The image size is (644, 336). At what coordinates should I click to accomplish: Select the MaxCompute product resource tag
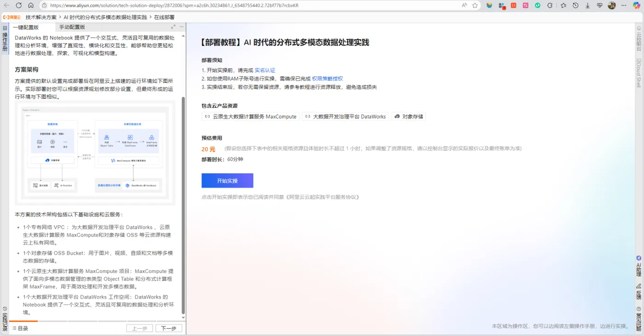coord(251,117)
